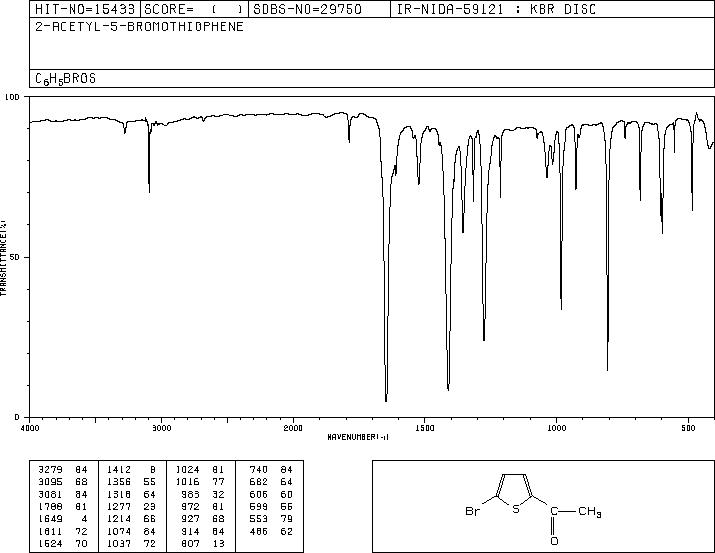Click the 100 tick label on y-axis
Image resolution: width=715 pixels, height=553 pixels.
click(x=13, y=97)
